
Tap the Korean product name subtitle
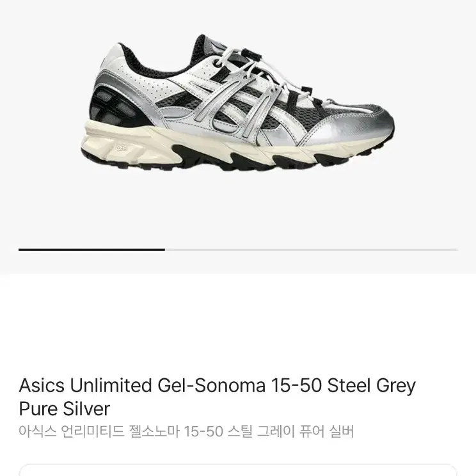(186, 431)
